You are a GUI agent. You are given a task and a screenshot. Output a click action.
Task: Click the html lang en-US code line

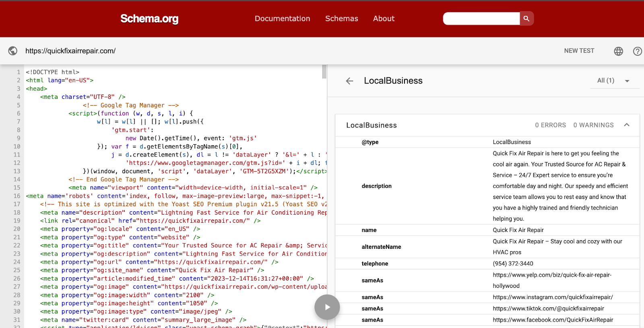[x=60, y=80]
